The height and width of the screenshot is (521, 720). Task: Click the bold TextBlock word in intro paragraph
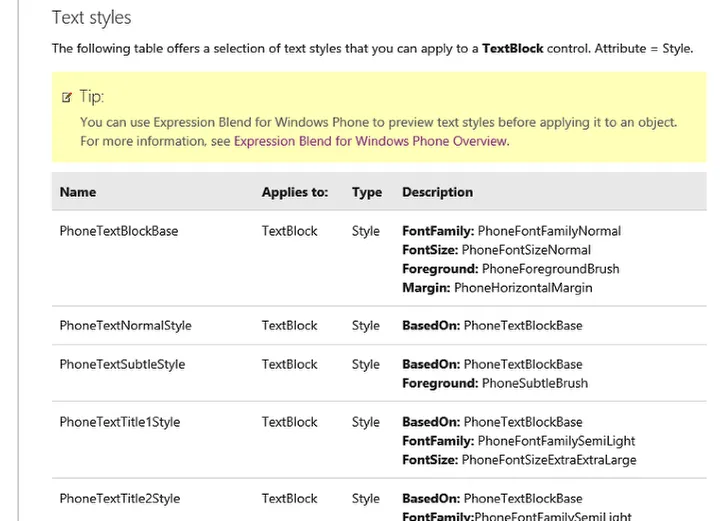pyautogui.click(x=513, y=48)
